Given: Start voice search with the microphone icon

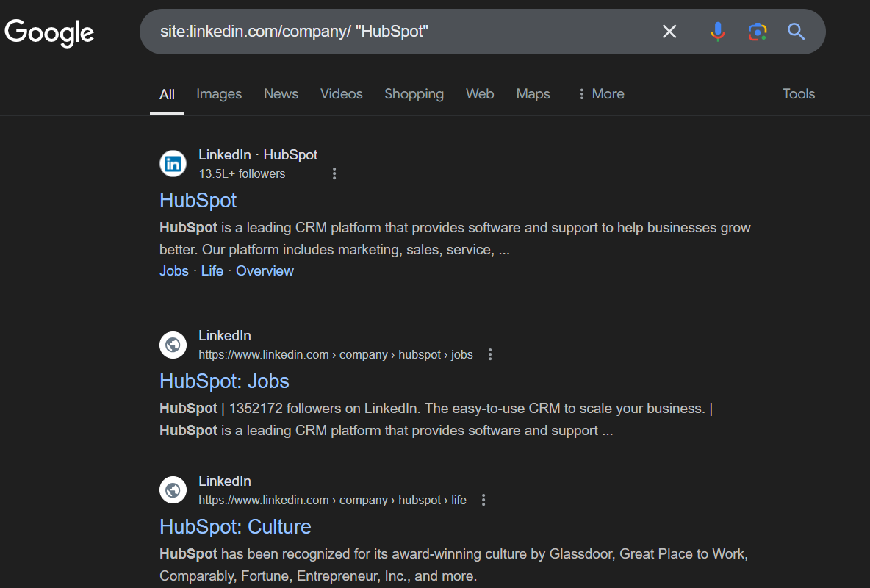Looking at the screenshot, I should [717, 32].
